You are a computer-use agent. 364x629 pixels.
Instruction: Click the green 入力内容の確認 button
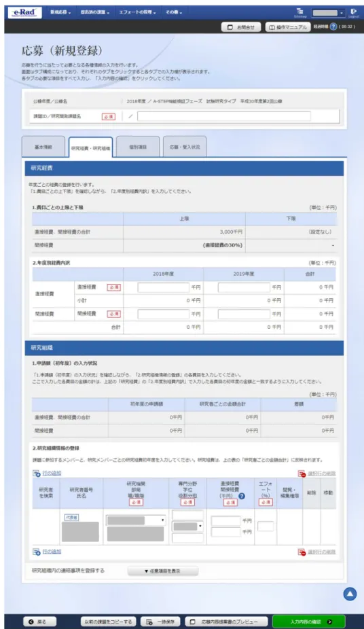309,622
